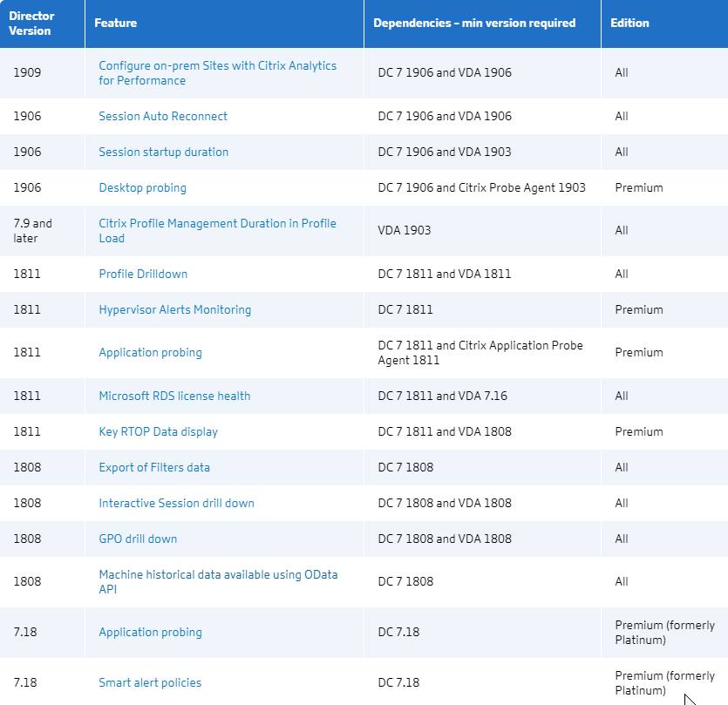
Task: Click the Feature column header
Action: 116,24
